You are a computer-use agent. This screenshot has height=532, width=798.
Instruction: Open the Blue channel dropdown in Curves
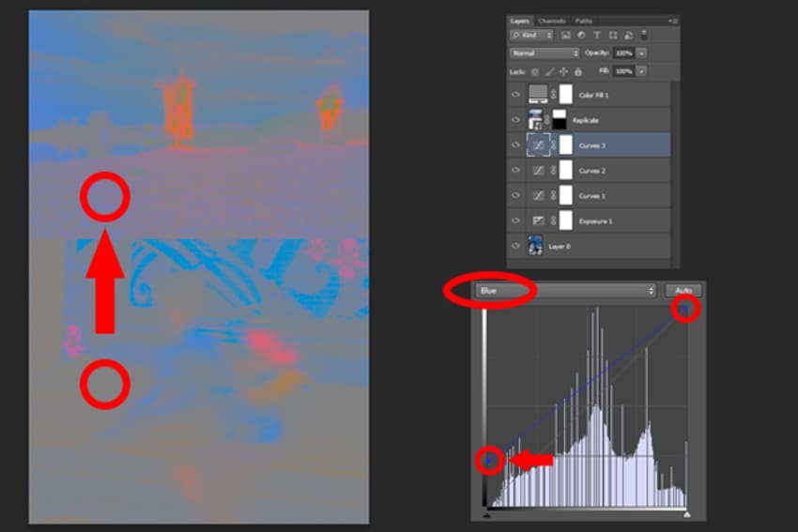click(565, 291)
